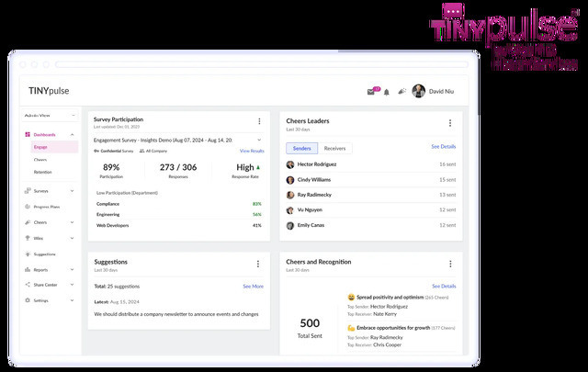Click the Wins trophy icon
This screenshot has height=372, width=588.
click(28, 238)
